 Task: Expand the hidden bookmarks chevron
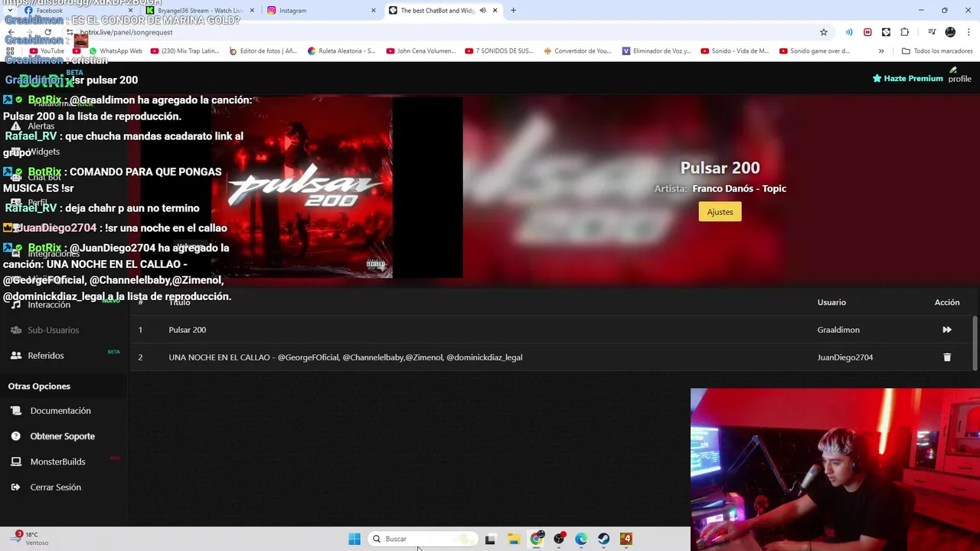[x=881, y=51]
